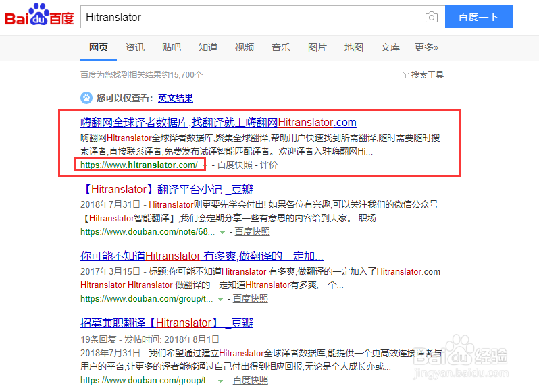Click the https://www.hitranslator.com/ URL
539x392 pixels.
click(139, 165)
